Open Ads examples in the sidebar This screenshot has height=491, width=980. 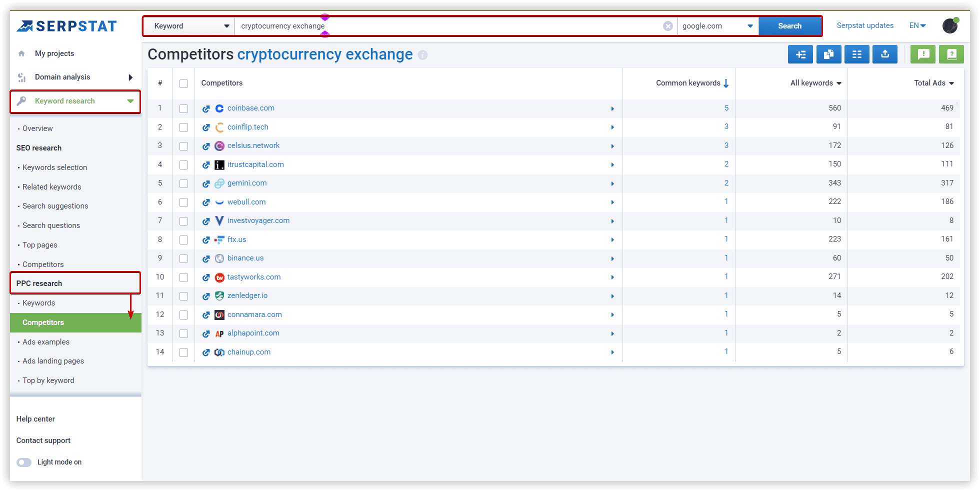[x=46, y=342]
